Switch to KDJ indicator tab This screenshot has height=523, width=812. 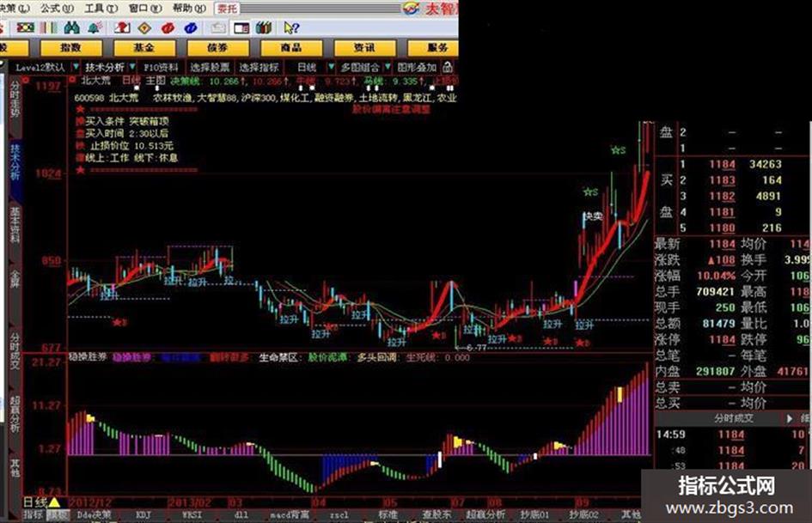tap(143, 514)
